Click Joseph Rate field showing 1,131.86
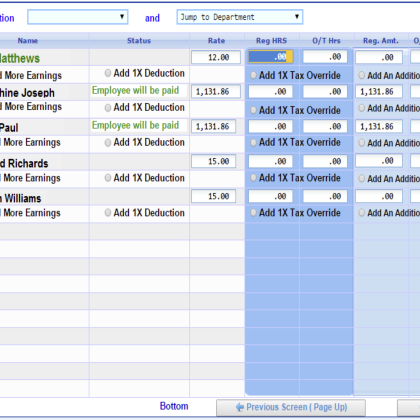Viewport: 420px width, 420px height. pyautogui.click(x=216, y=91)
